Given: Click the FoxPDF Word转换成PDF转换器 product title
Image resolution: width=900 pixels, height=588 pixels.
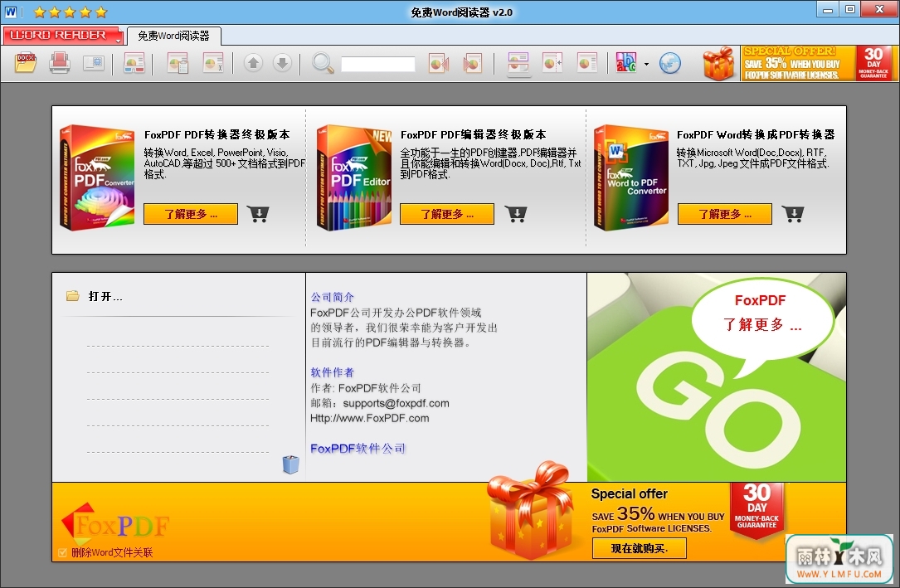Looking at the screenshot, I should pyautogui.click(x=756, y=135).
